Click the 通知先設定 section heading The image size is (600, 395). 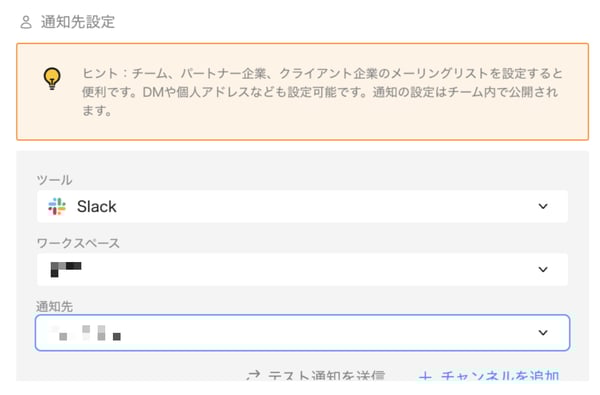[x=78, y=22]
